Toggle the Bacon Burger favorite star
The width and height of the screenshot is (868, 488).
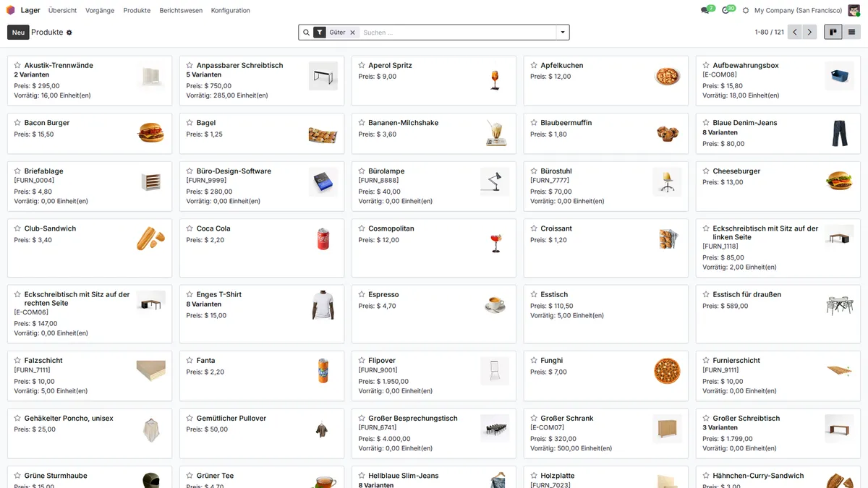coord(17,123)
